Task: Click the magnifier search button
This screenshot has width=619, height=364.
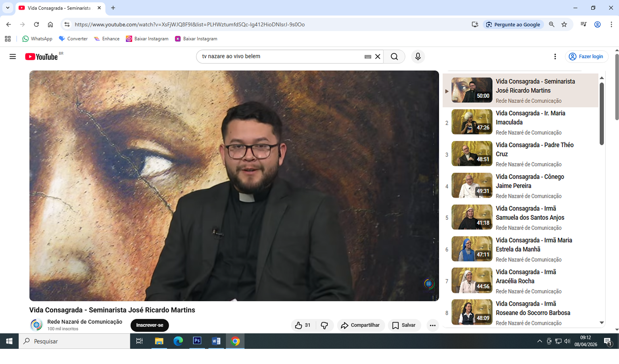Action: click(x=394, y=57)
